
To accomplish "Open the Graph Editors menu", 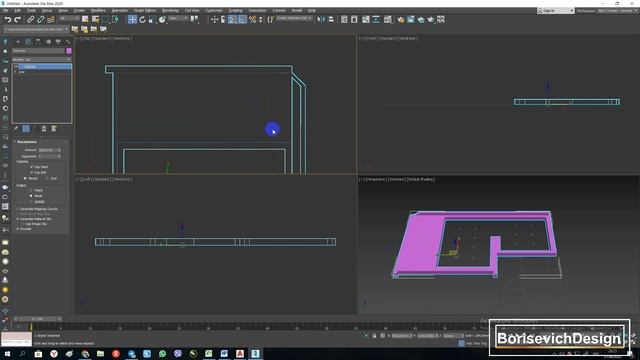I will pos(145,11).
